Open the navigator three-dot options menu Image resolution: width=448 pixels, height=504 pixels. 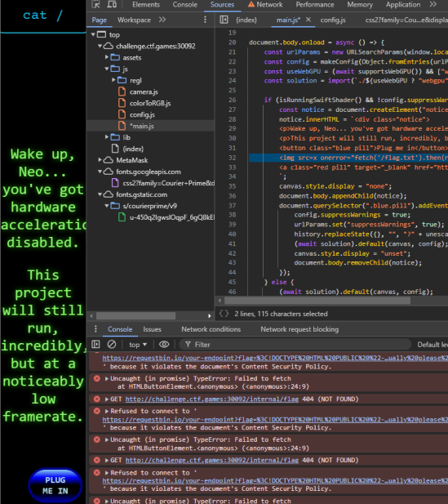[x=205, y=20]
